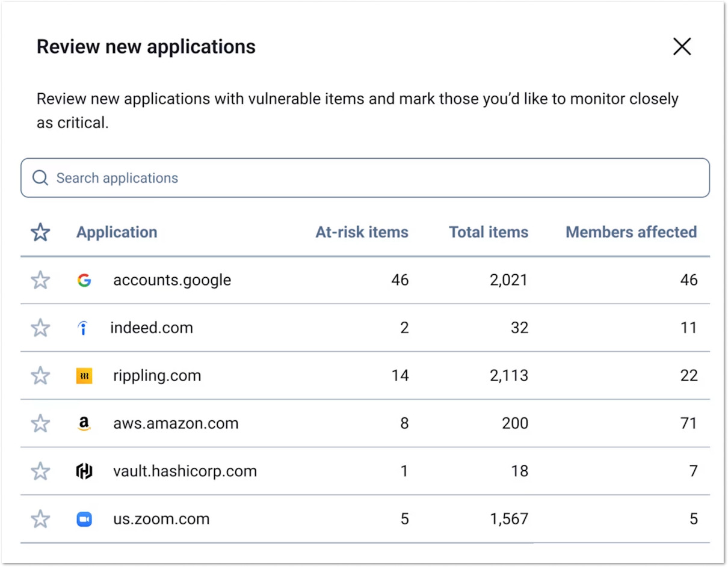Click the Amazon icon for aws.amazon.com
This screenshot has width=728, height=567.
pyautogui.click(x=84, y=423)
